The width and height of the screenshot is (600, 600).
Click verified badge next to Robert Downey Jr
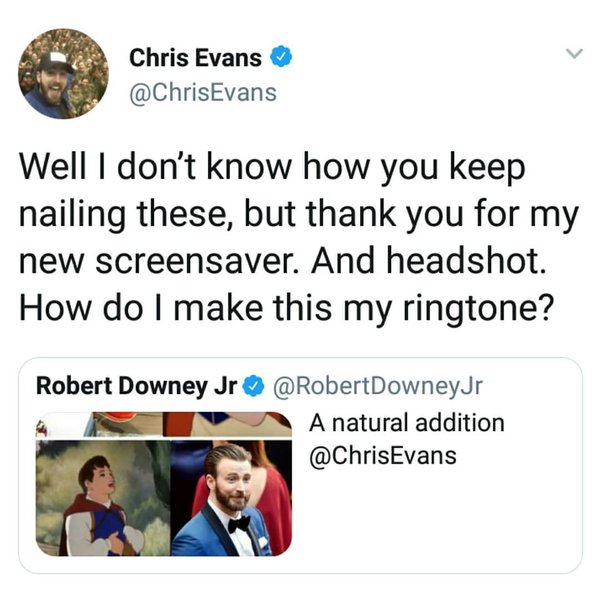(x=254, y=386)
